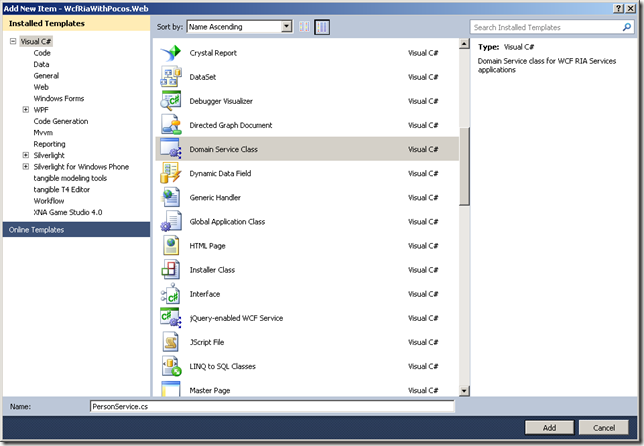Select the Generic Handler label text
The image size is (644, 446).
215,198
